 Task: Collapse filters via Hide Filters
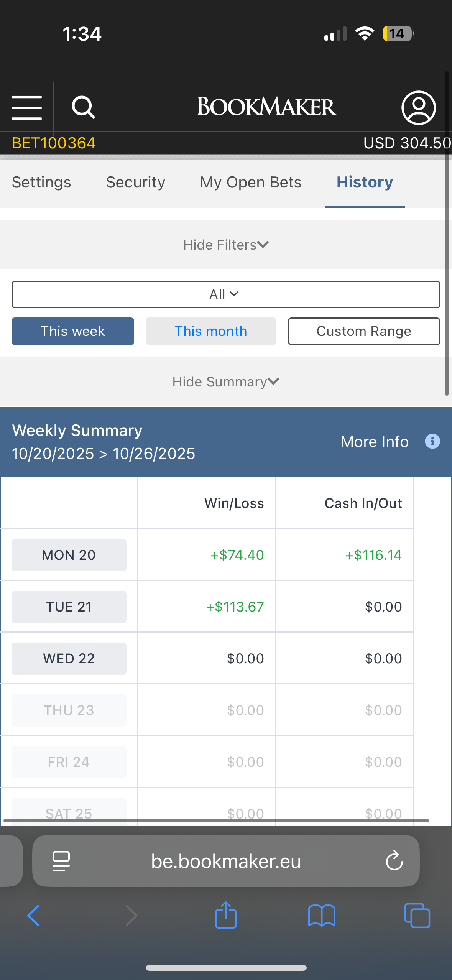[x=226, y=245]
